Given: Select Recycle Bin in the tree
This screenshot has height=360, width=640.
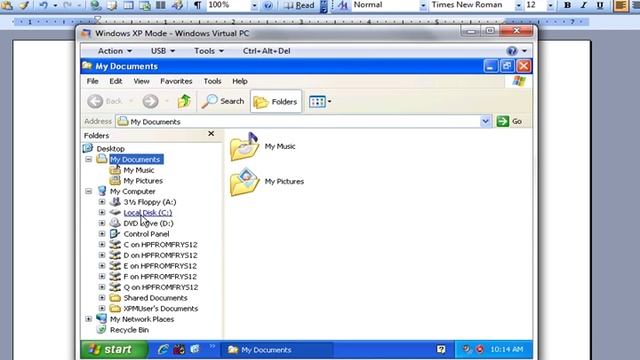Looking at the screenshot, I should point(129,330).
